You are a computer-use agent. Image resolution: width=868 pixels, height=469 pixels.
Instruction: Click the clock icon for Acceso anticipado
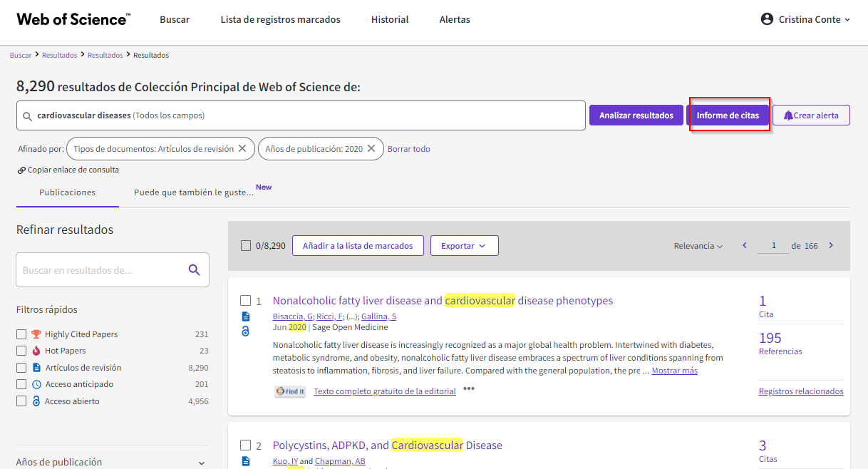tap(37, 384)
